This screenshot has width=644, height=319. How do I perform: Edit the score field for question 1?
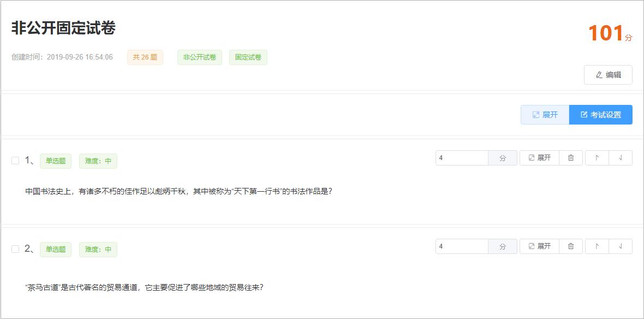(461, 157)
